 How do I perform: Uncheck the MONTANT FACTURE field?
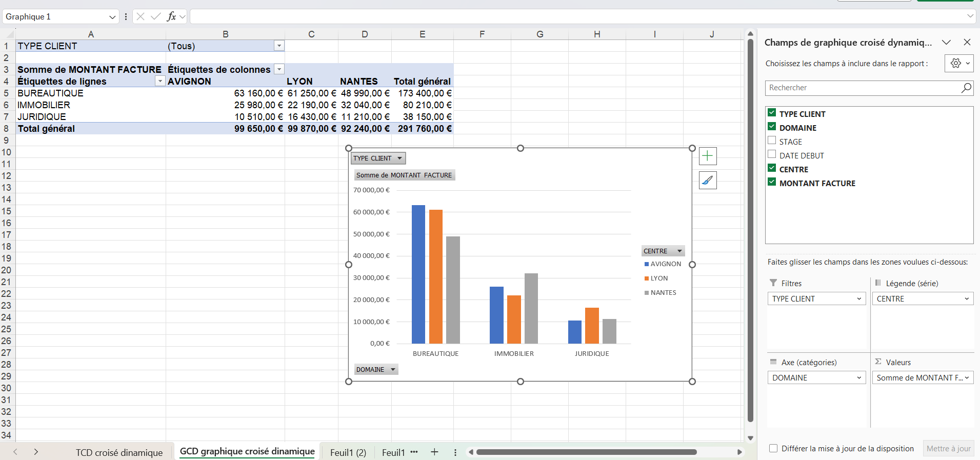pos(772,182)
